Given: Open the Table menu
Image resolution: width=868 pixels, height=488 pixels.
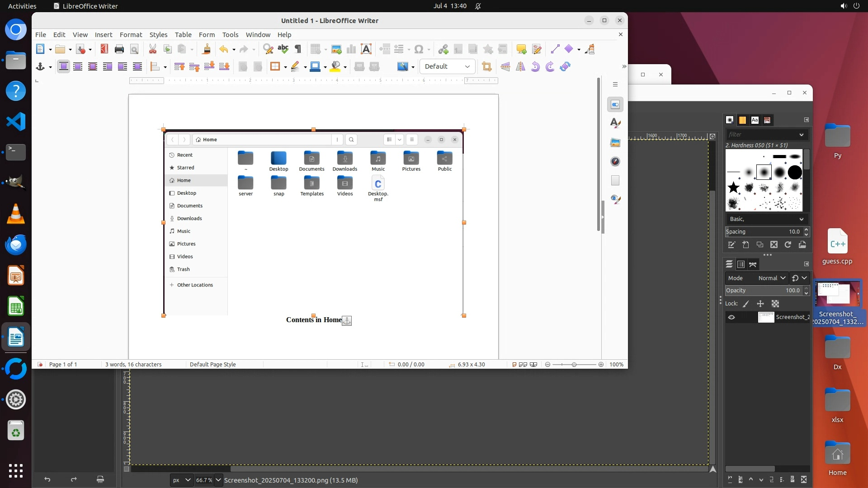Looking at the screenshot, I should tap(183, 34).
